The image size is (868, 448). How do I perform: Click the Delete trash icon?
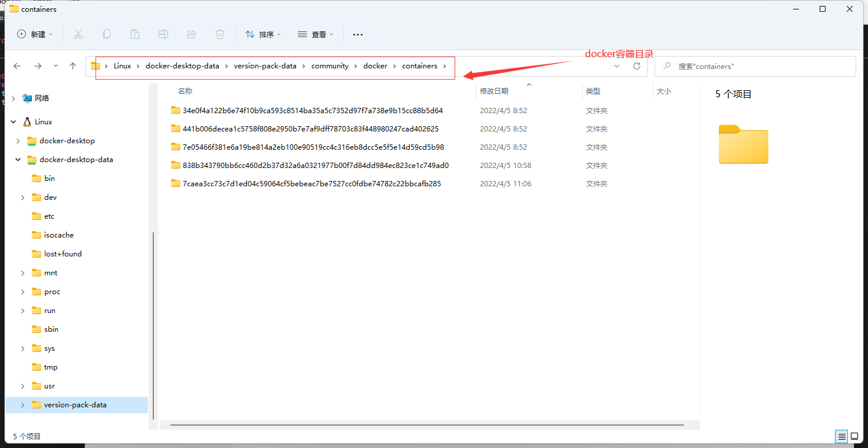220,34
